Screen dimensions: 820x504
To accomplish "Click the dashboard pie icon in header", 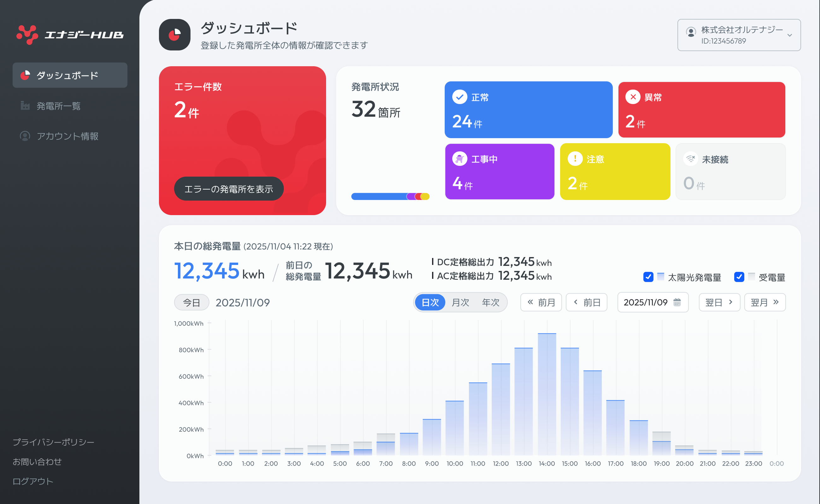I will tap(175, 35).
